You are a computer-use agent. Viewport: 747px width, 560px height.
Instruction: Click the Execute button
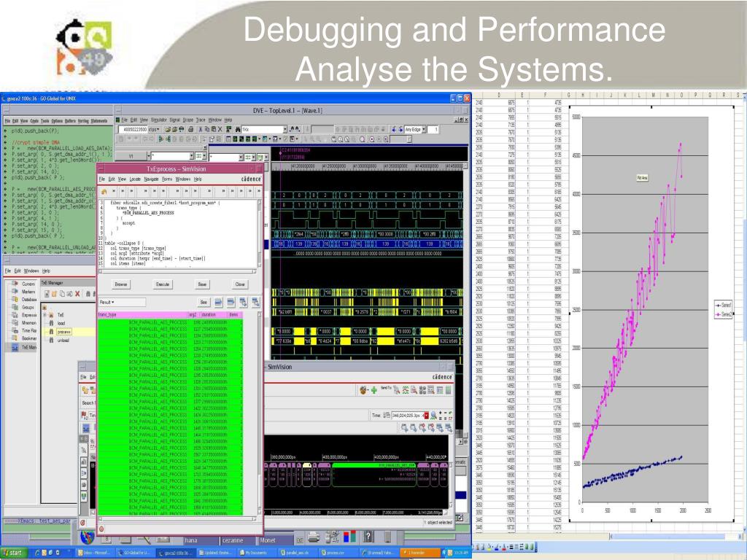(163, 284)
